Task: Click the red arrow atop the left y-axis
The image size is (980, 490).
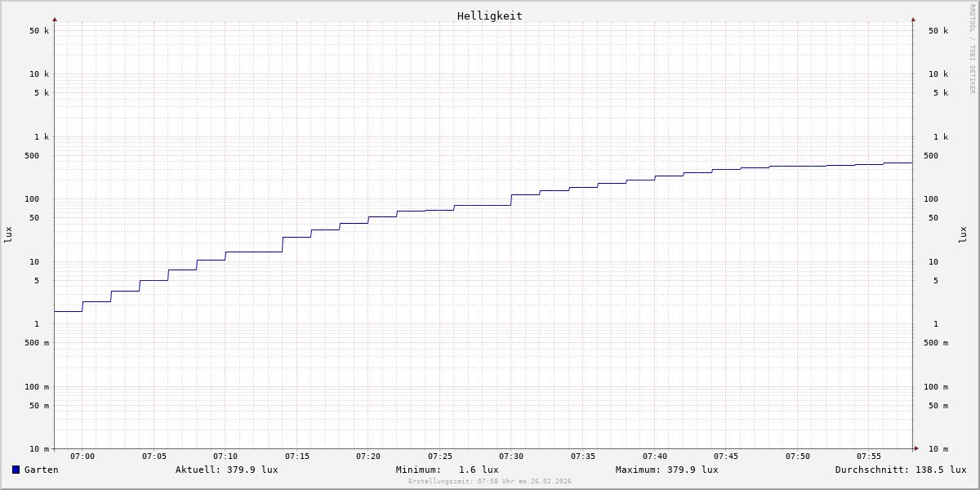Action: click(x=55, y=20)
